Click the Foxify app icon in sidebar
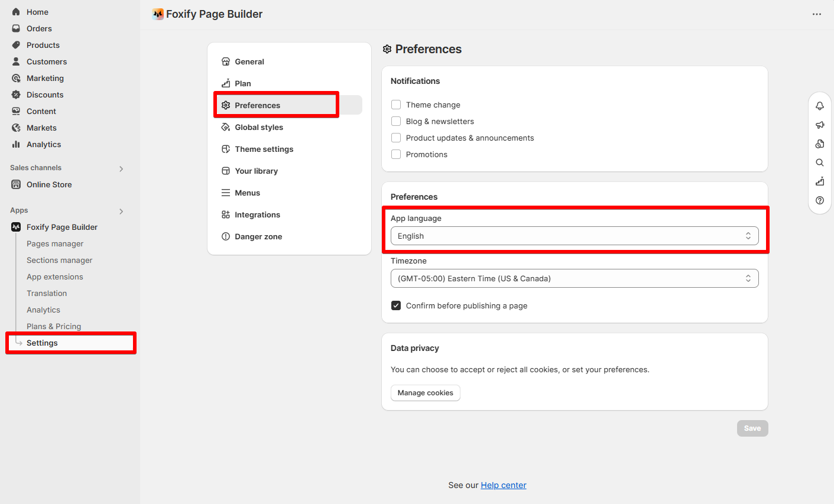Screen dimensions: 834x504 [x=16, y=227]
